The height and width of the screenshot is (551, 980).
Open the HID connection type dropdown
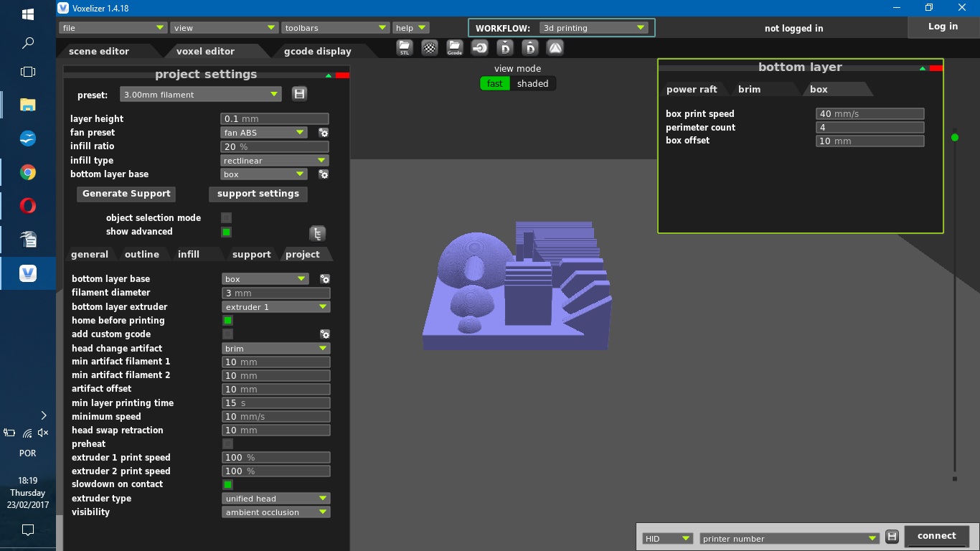click(x=667, y=538)
